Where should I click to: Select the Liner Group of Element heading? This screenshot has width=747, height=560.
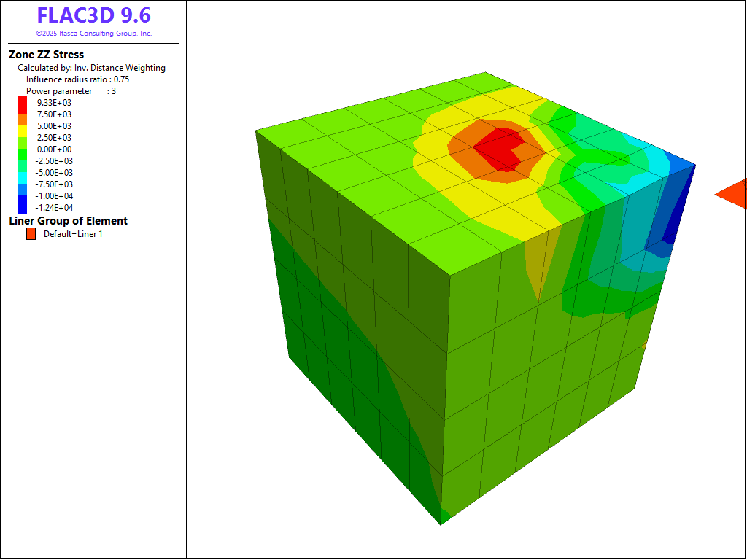coord(68,221)
